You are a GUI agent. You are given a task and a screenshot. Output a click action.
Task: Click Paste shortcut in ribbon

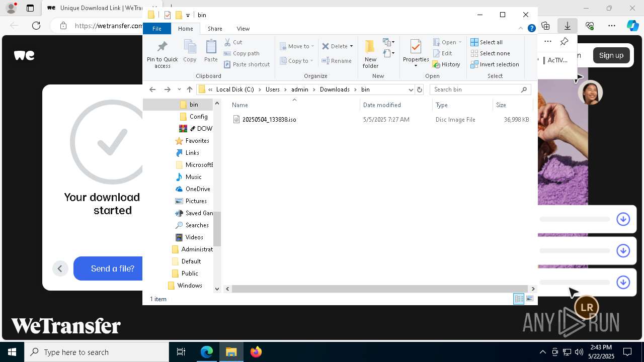coord(247,64)
